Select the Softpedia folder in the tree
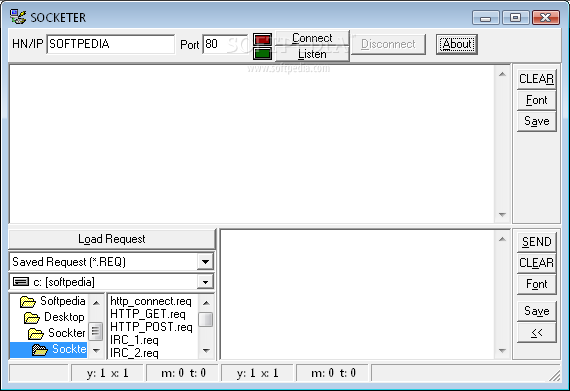The height and width of the screenshot is (391, 570). pyautogui.click(x=63, y=301)
